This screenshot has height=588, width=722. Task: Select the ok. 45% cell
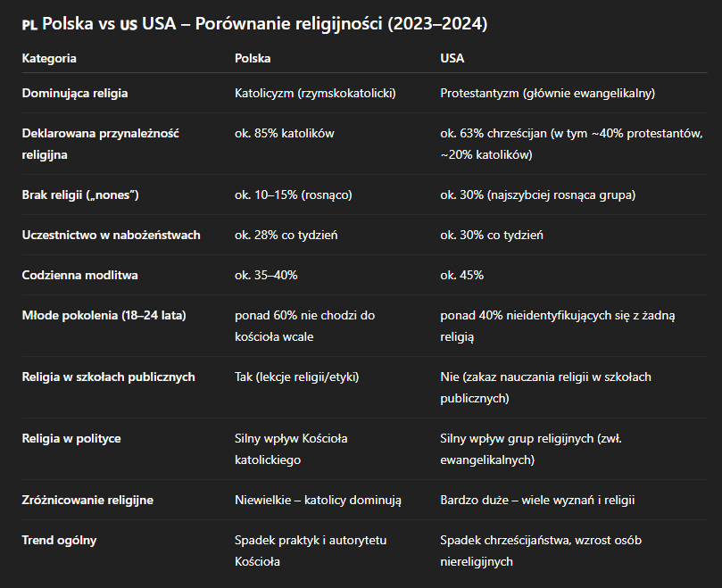[x=462, y=275]
